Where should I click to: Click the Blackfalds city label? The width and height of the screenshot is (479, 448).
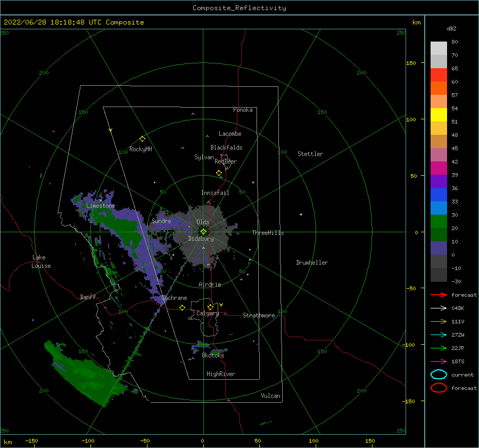pyautogui.click(x=226, y=148)
